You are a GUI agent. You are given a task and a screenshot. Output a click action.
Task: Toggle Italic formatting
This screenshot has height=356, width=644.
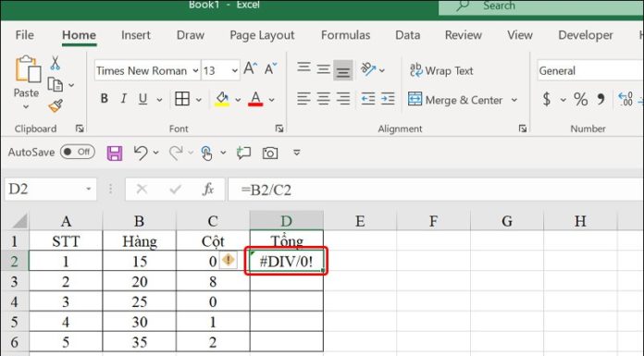[x=123, y=99]
